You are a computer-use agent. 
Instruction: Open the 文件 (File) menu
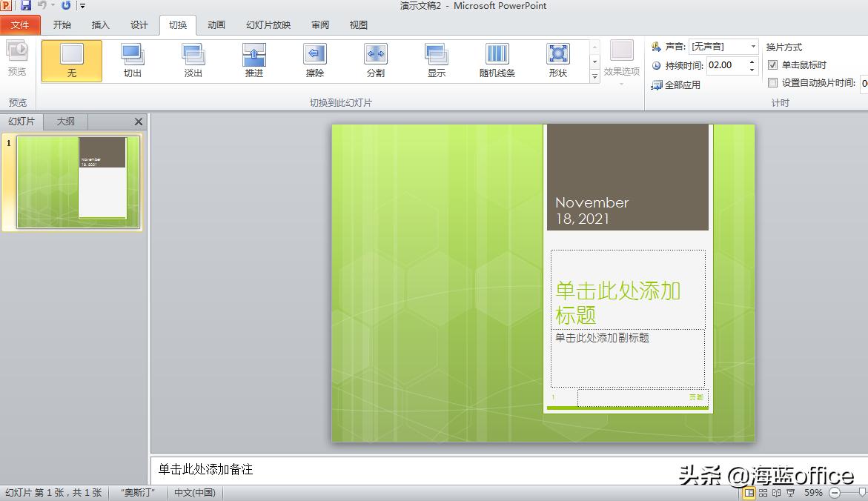[21, 24]
